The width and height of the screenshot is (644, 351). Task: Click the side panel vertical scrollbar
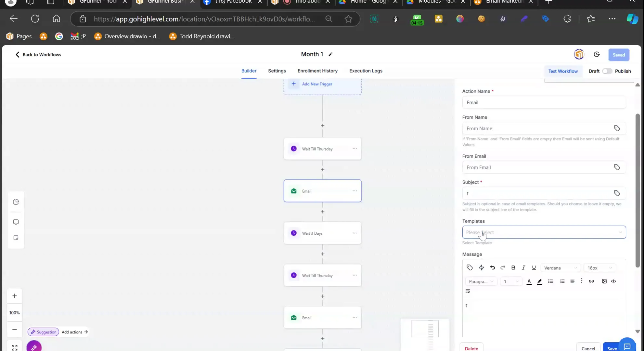638,190
